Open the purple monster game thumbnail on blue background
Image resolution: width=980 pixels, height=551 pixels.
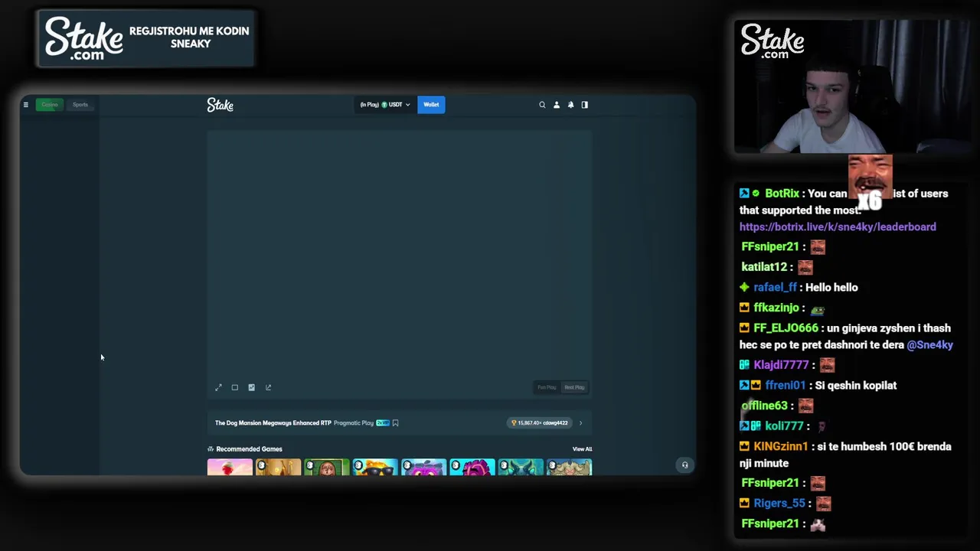(x=423, y=467)
